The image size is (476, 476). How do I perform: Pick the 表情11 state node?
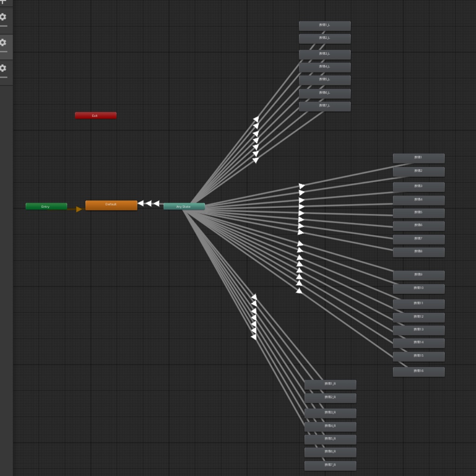click(419, 304)
